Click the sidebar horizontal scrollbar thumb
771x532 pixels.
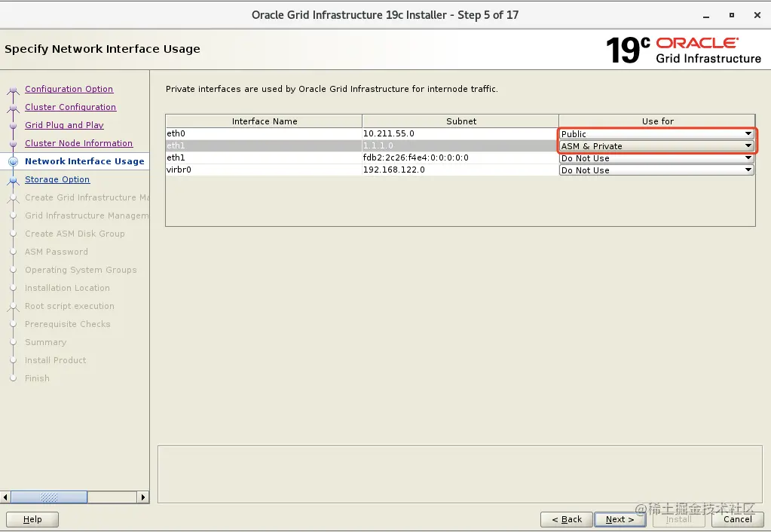[49, 497]
